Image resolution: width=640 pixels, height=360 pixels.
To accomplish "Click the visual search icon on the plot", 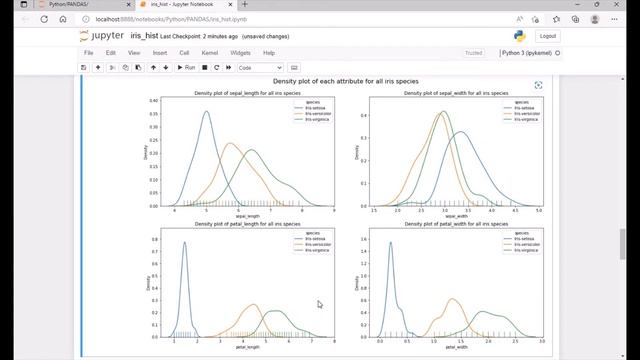I will (538, 85).
